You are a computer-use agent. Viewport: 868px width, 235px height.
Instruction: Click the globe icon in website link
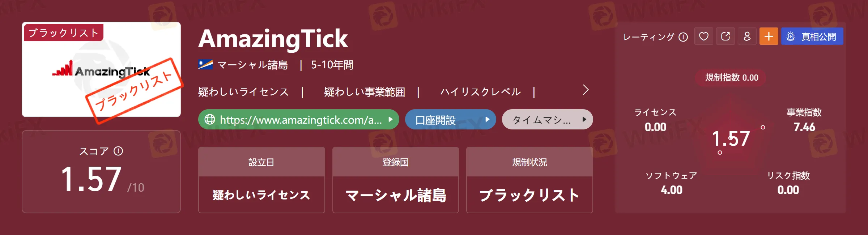[x=210, y=119]
